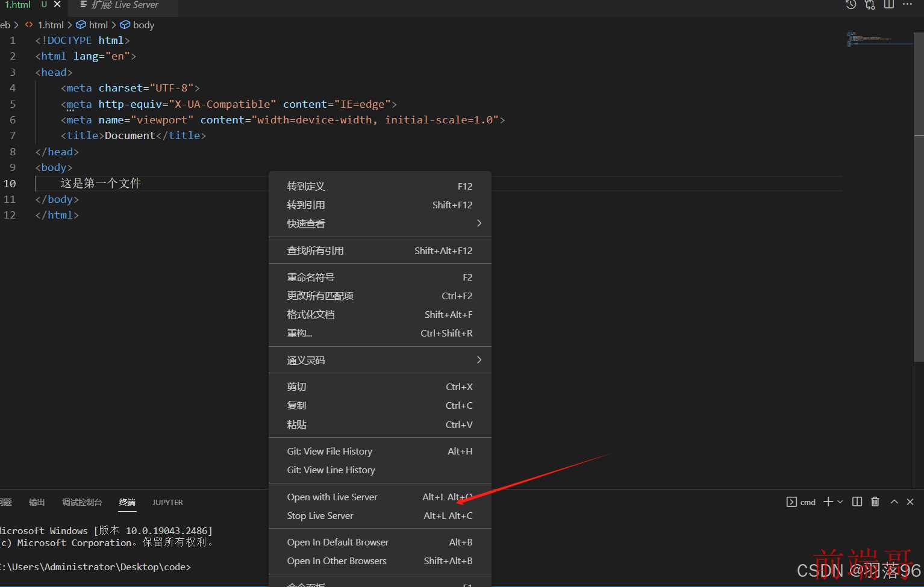Select Paste (粘贴) in context menu

(380, 424)
